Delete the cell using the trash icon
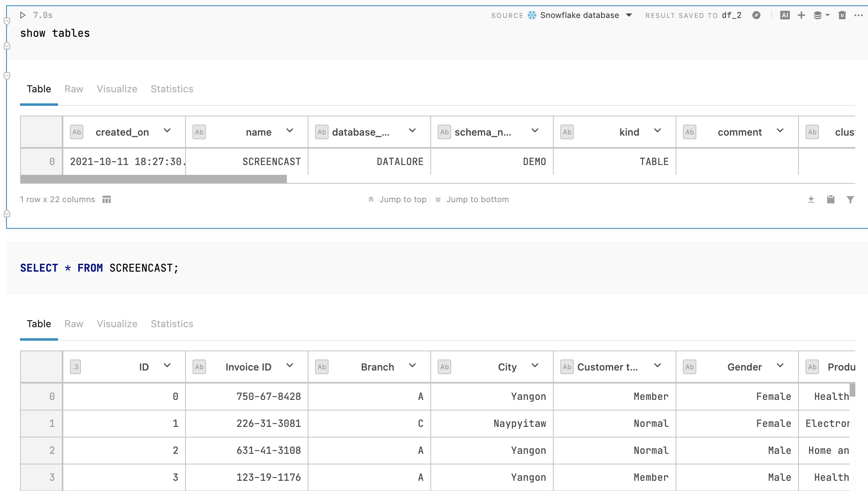The image size is (868, 491). click(x=842, y=15)
